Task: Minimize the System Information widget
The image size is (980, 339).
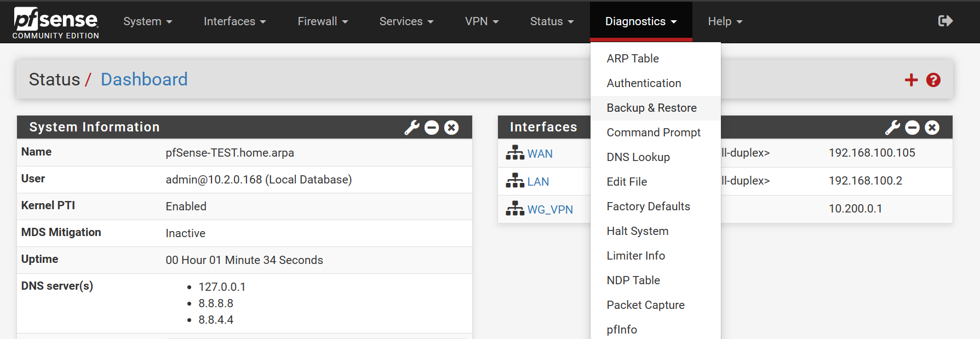Action: click(432, 128)
